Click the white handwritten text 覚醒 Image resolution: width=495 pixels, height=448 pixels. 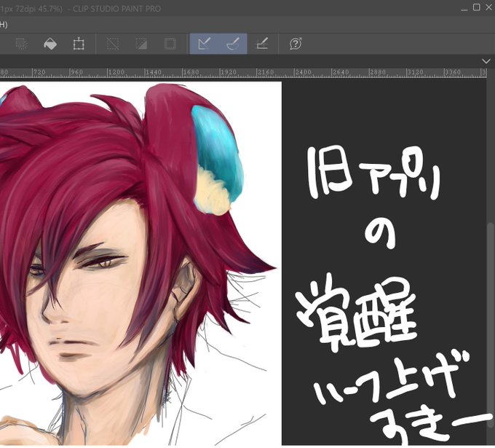[357, 311]
